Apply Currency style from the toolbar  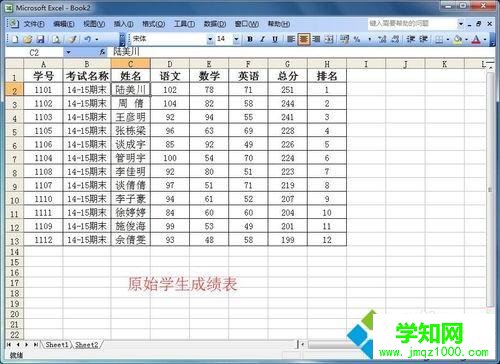point(344,39)
